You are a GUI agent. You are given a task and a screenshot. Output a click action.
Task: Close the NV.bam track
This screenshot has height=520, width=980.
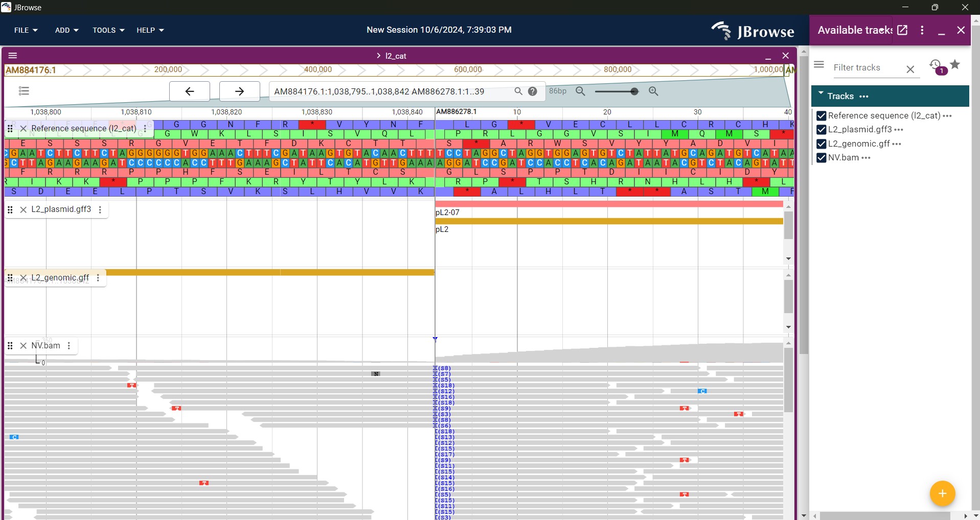click(x=24, y=346)
